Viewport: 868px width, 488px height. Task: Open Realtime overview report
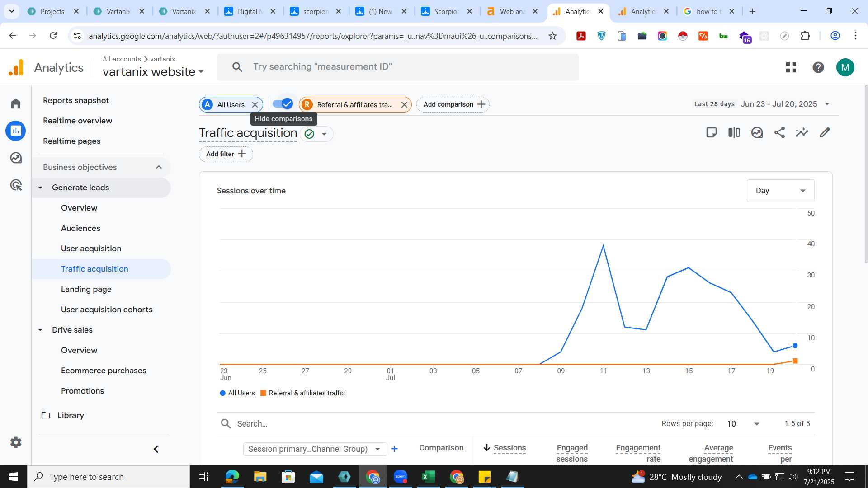pyautogui.click(x=78, y=121)
